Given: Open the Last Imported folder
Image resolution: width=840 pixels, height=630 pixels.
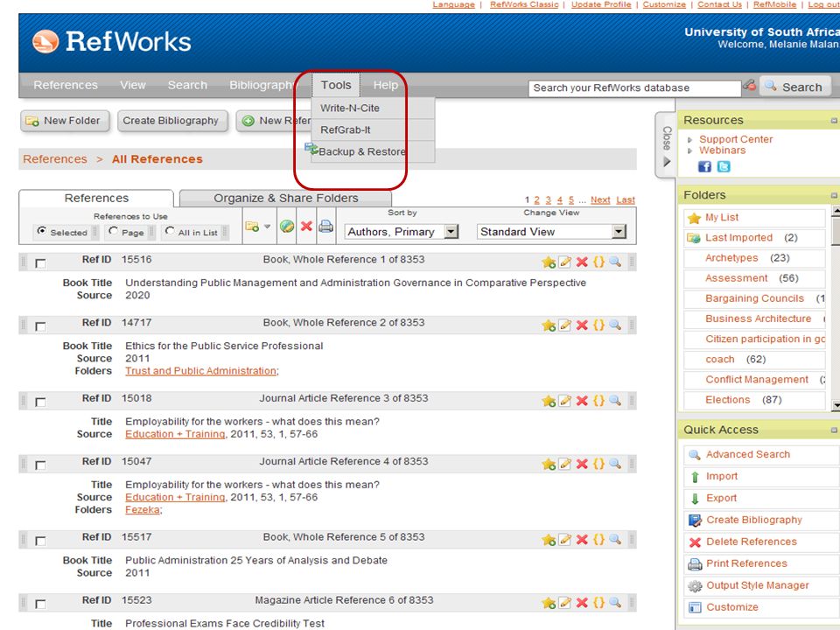Looking at the screenshot, I should pos(738,238).
